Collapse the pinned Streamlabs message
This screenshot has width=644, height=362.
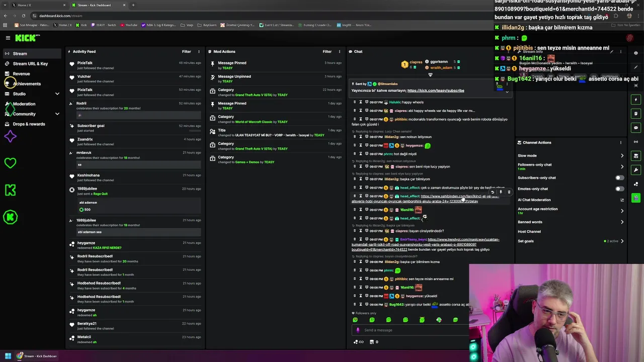coord(507,92)
